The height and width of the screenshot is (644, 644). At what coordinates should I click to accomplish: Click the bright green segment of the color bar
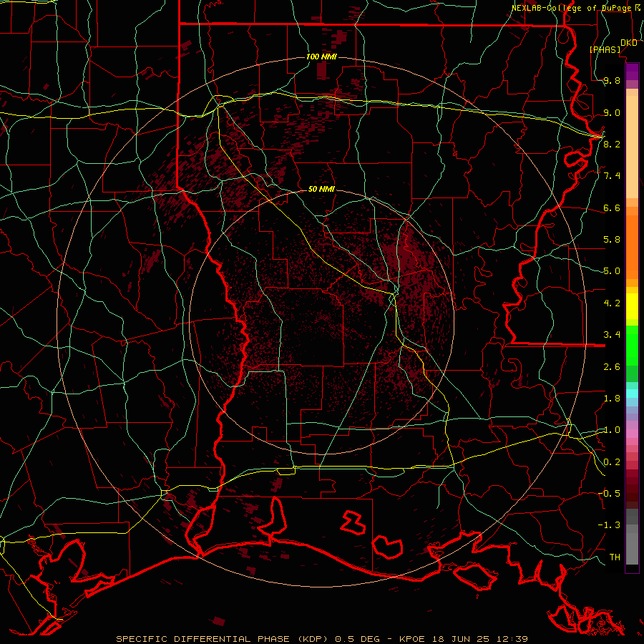(x=632, y=346)
